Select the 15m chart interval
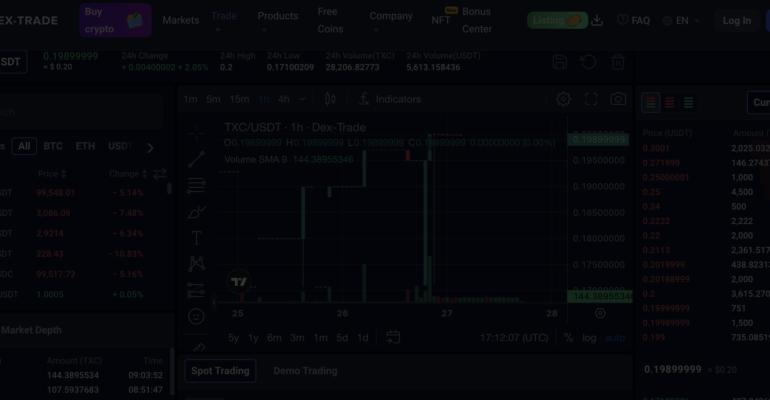This screenshot has width=770, height=400. [x=240, y=99]
